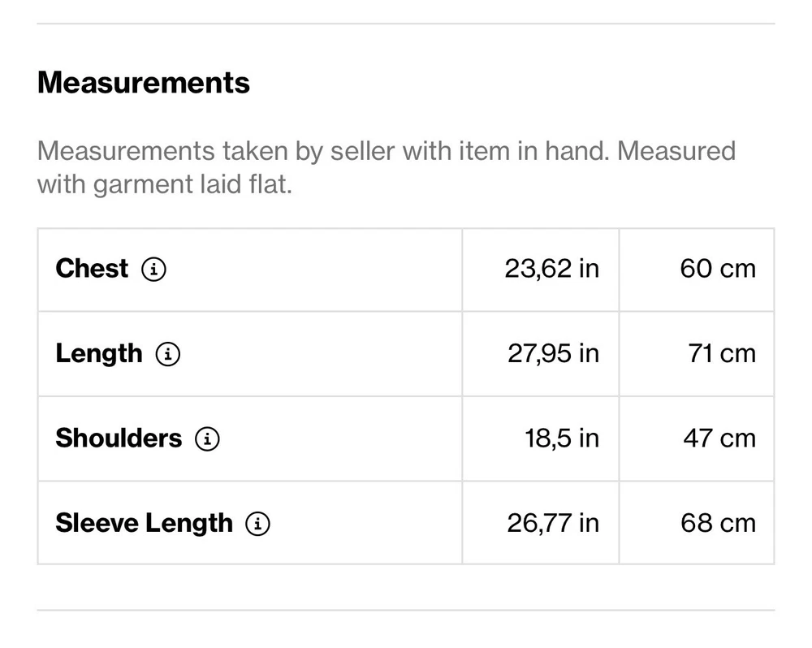Click the Measurements heading

point(144,83)
